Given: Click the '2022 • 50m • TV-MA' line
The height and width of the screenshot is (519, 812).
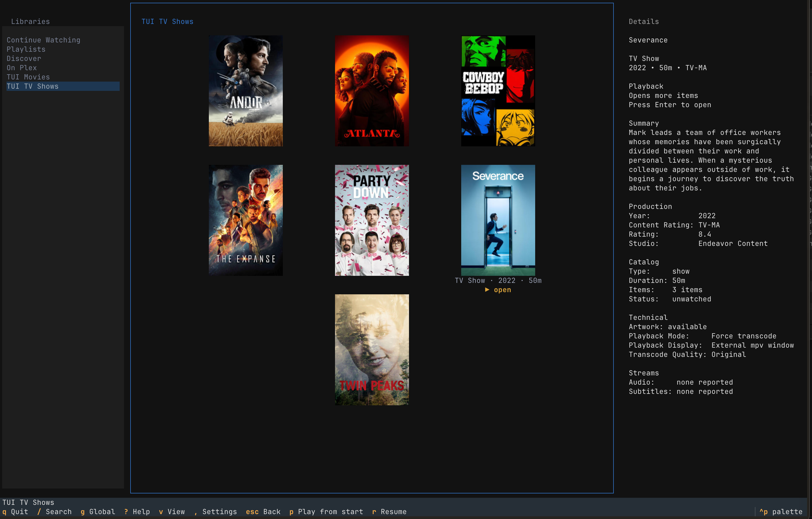Looking at the screenshot, I should (668, 68).
